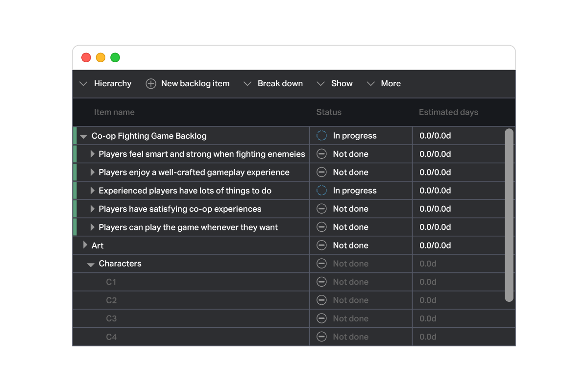
Task: Click the Not done icon on the C1 row
Action: click(321, 282)
